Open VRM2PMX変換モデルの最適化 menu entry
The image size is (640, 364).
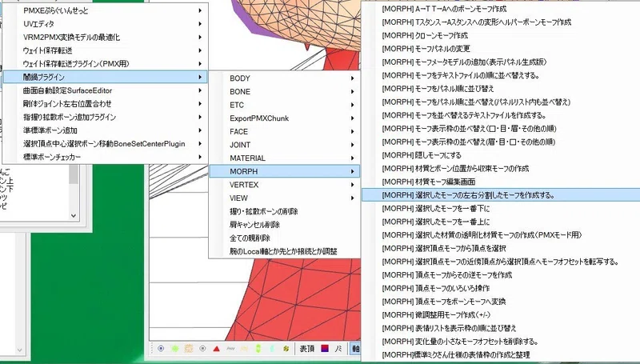coord(106,37)
